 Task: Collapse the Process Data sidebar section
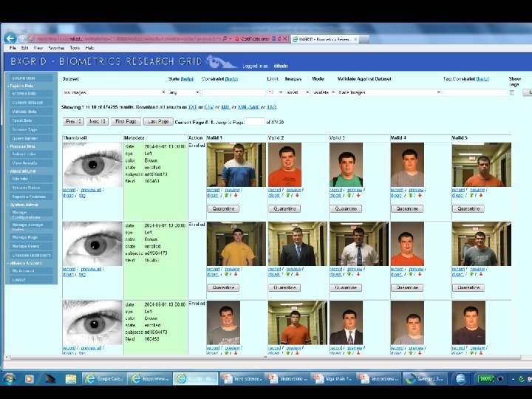[x=21, y=146]
